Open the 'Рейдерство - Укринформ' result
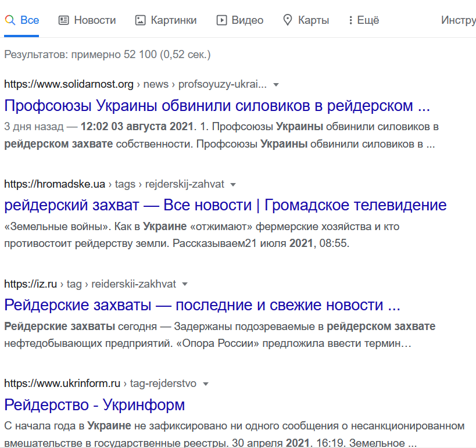 [x=94, y=404]
